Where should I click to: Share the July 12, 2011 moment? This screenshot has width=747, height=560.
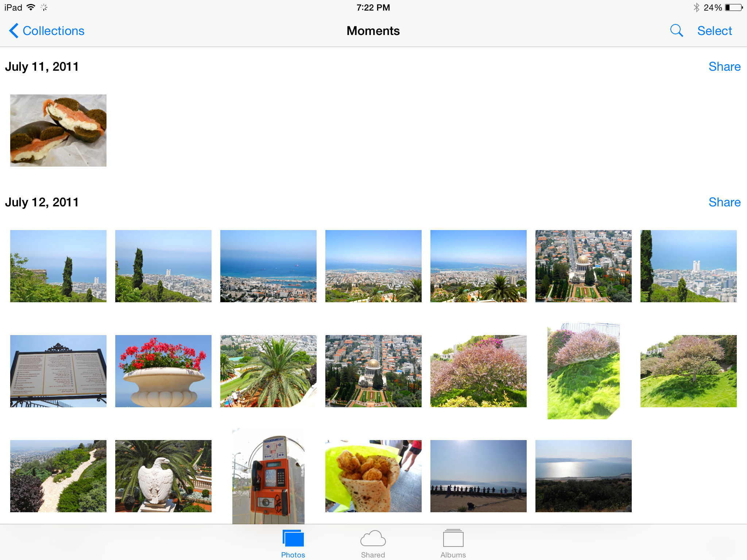pyautogui.click(x=724, y=202)
